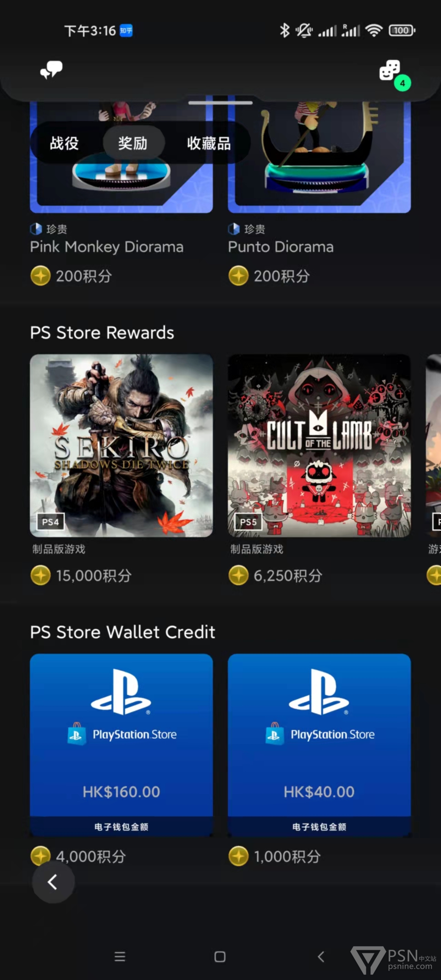This screenshot has width=441, height=980.
Task: Tap the Android home square icon
Action: (220, 957)
